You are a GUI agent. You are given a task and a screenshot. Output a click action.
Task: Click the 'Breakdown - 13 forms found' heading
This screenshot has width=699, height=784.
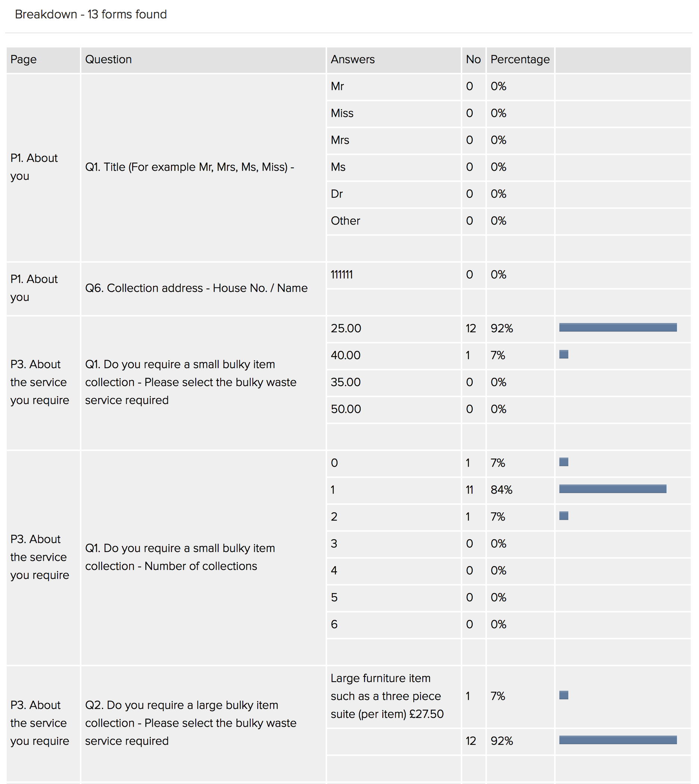pyautogui.click(x=91, y=14)
